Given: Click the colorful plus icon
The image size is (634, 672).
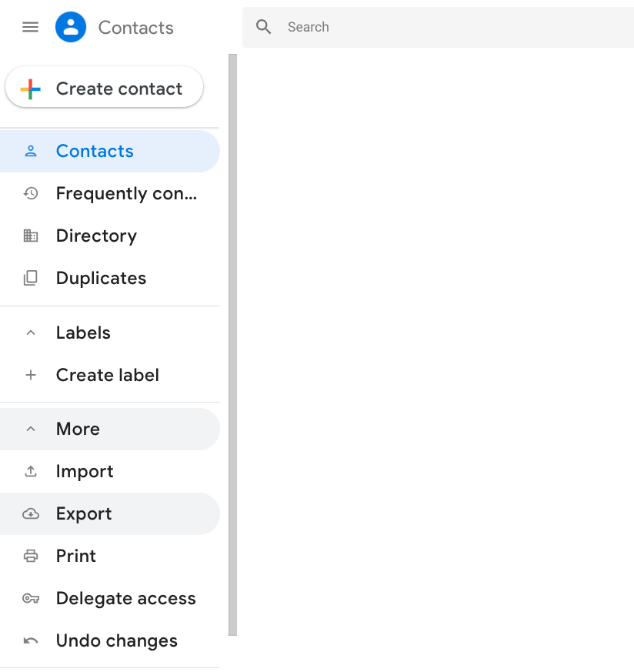Looking at the screenshot, I should pyautogui.click(x=31, y=89).
